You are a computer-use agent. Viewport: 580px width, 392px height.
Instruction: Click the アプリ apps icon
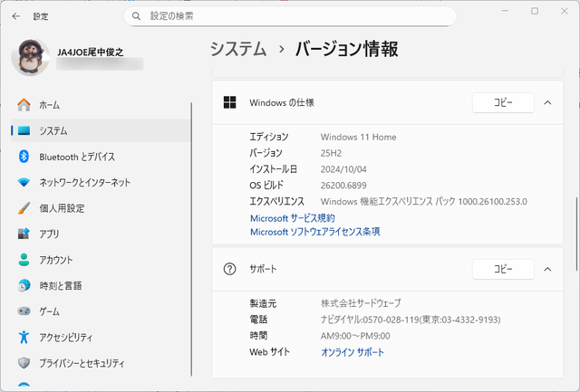(x=24, y=234)
